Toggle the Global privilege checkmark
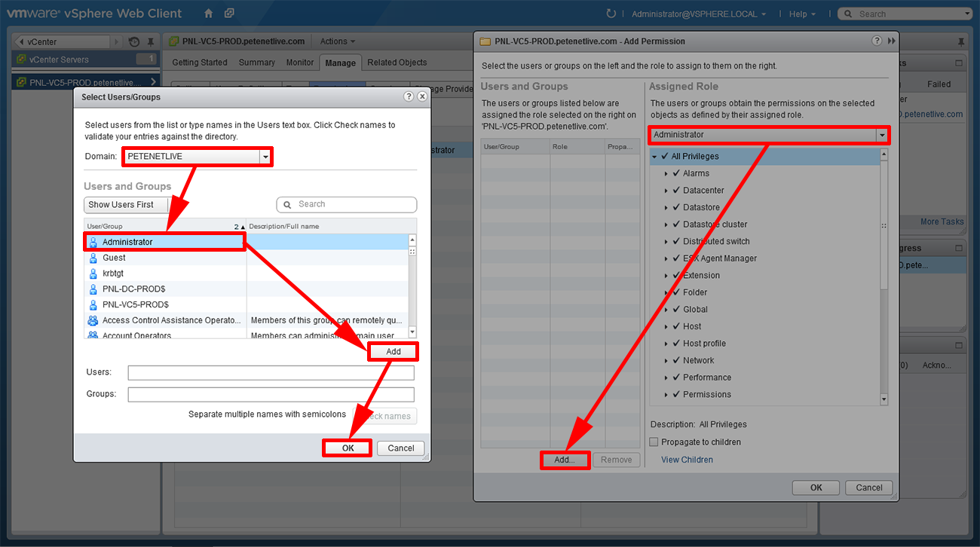This screenshot has width=980, height=547. click(676, 309)
